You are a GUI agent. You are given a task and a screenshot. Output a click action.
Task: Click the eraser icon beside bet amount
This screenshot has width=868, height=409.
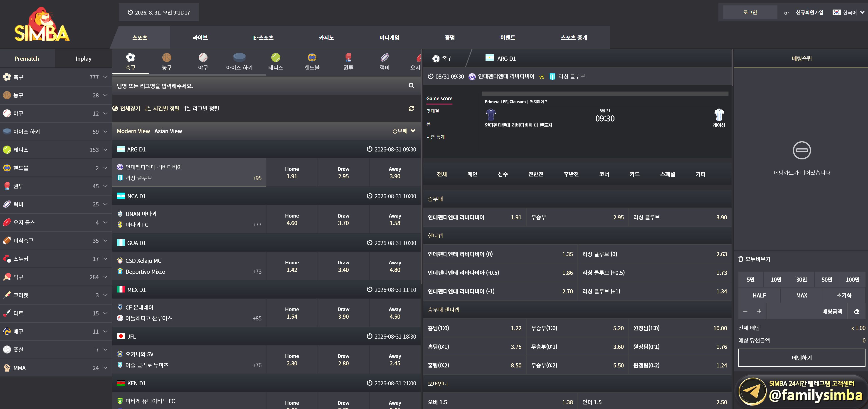[856, 311]
